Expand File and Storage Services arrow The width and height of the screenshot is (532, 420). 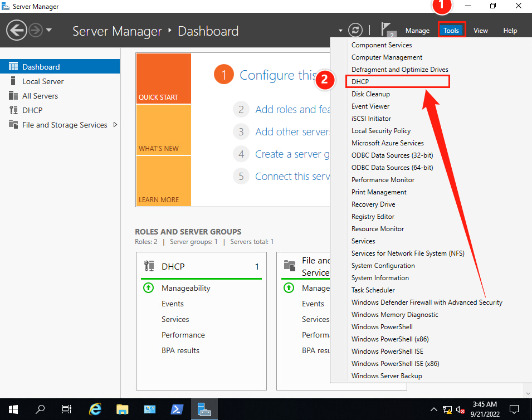[x=115, y=125]
